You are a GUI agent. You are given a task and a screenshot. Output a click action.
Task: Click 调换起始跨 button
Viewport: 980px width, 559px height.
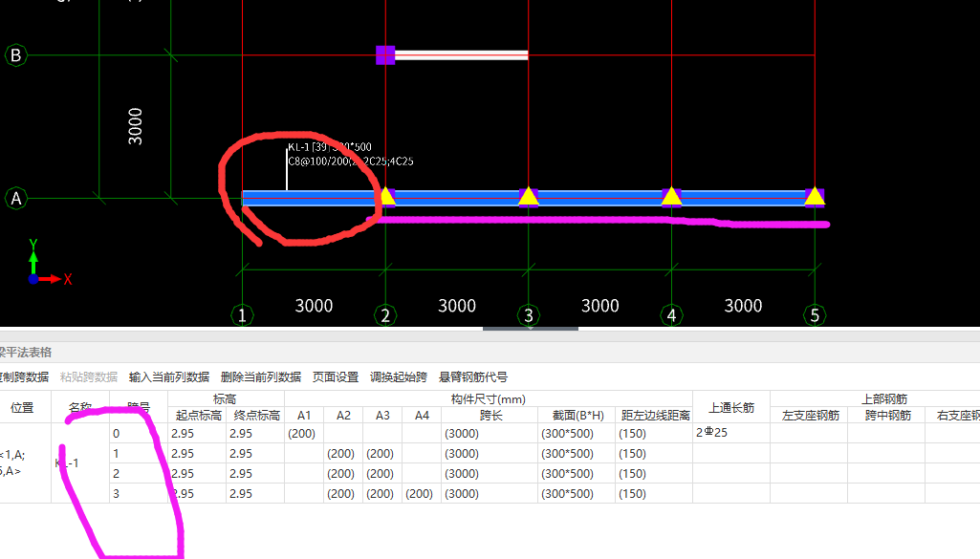click(x=398, y=377)
